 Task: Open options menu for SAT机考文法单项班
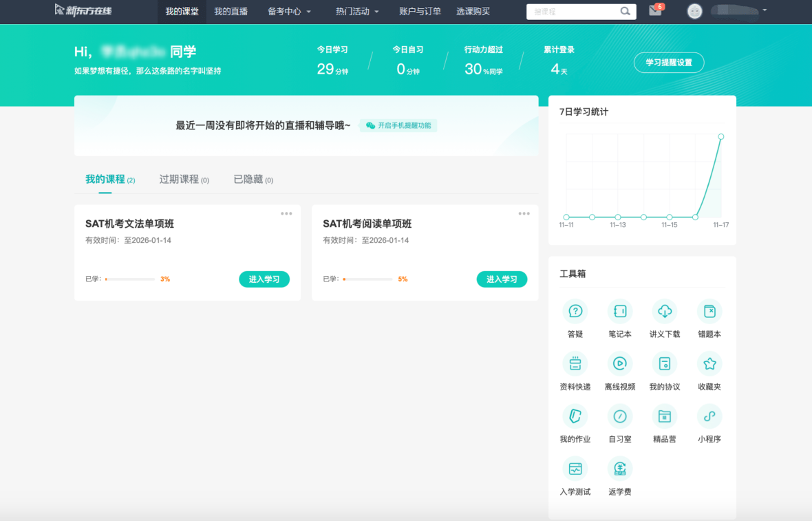(x=286, y=213)
